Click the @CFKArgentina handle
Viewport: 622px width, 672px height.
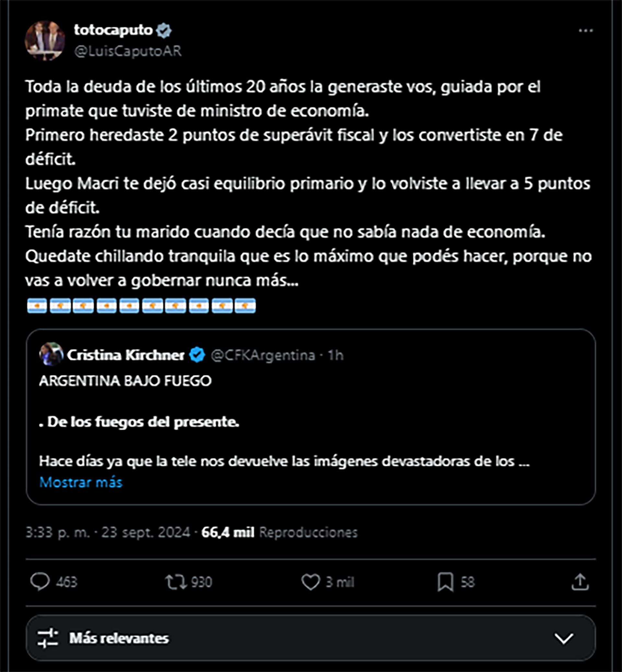click(262, 355)
